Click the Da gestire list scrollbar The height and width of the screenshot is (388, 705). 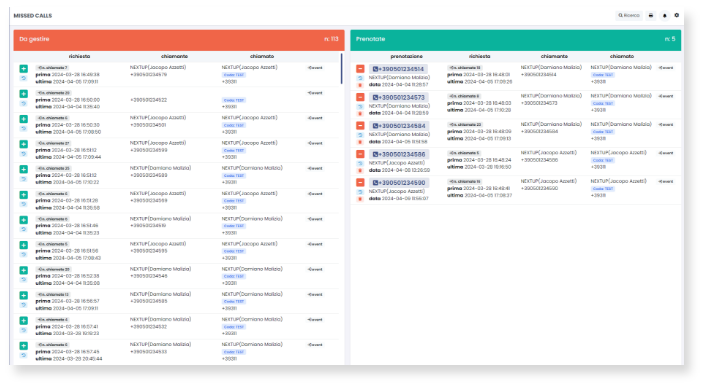pyautogui.click(x=341, y=69)
